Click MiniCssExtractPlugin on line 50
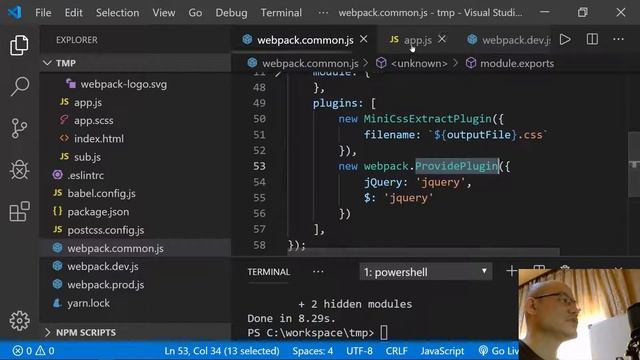640x360 pixels. [428, 119]
